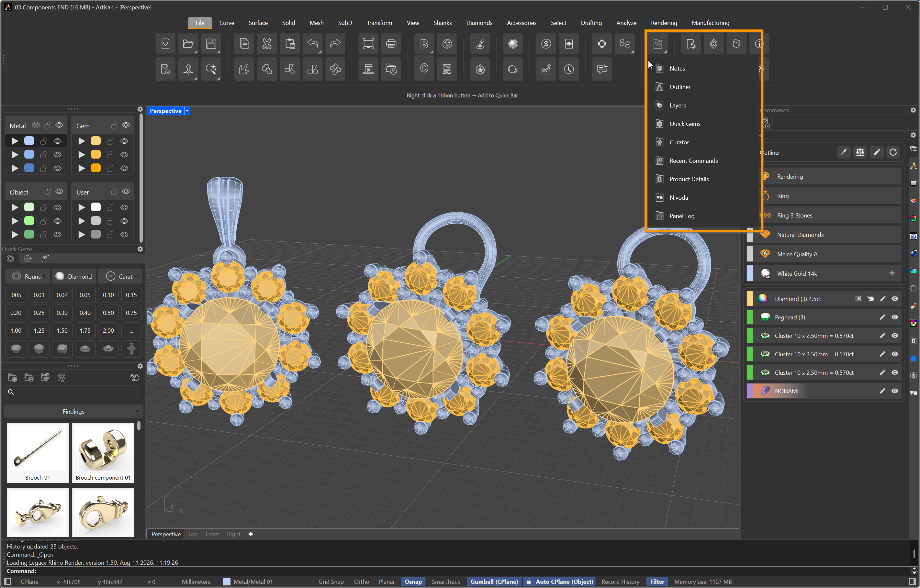Hide the NONAME layer item
920x588 pixels.
[x=895, y=391]
